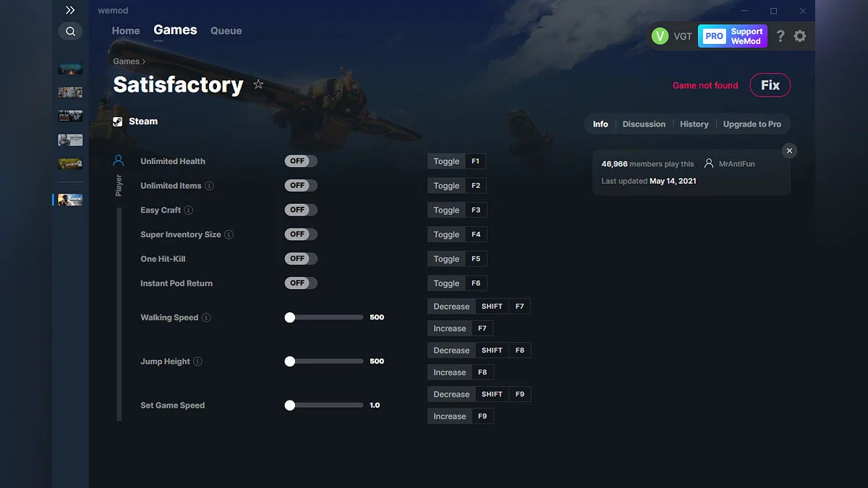Click the F1 Toggle hotkey button

pyautogui.click(x=456, y=161)
